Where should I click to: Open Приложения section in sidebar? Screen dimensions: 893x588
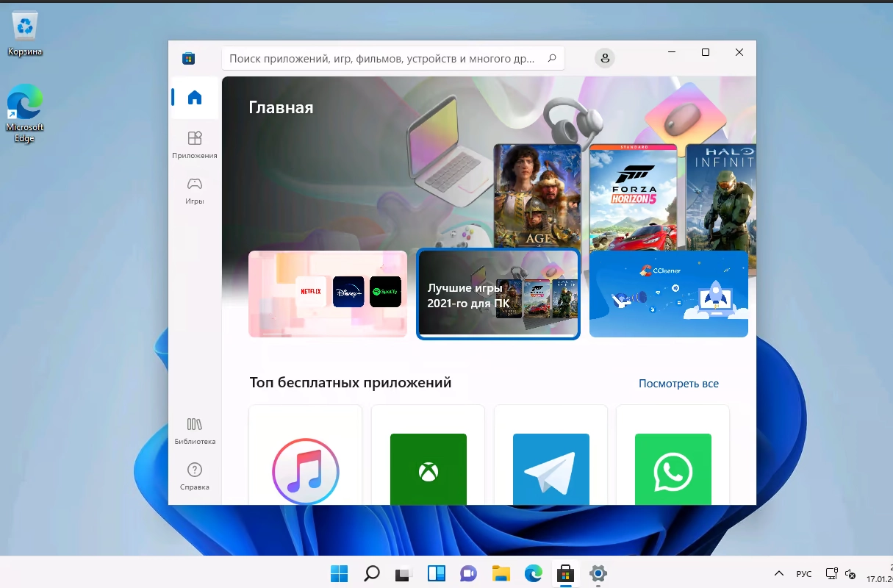pos(195,144)
